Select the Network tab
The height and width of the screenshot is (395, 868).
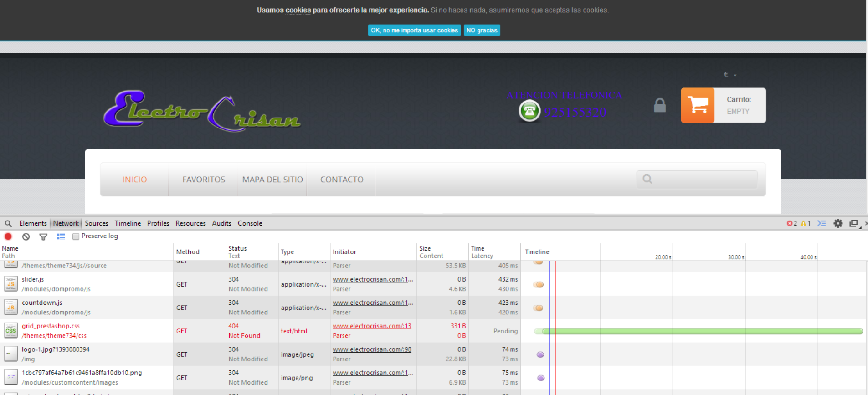[66, 223]
